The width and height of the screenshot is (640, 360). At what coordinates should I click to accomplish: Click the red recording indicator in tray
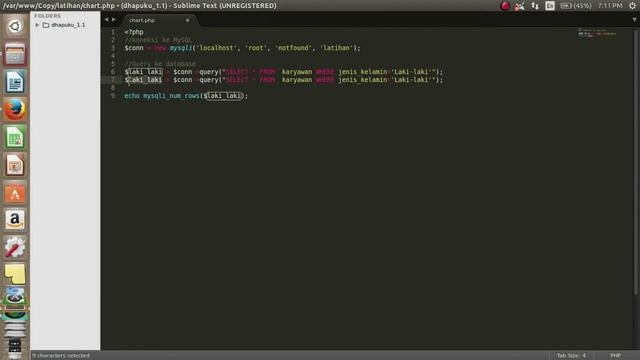coord(505,6)
